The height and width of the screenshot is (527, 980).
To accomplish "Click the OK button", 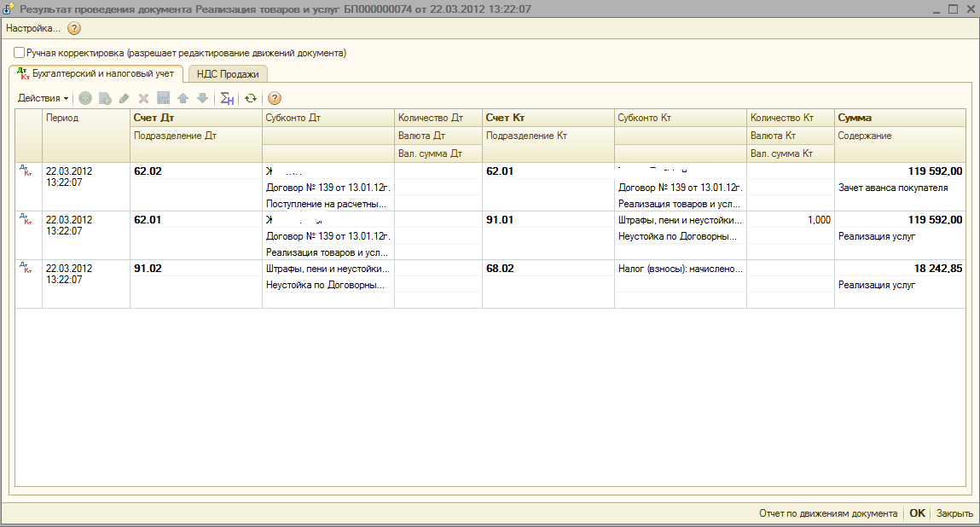I will coord(917,513).
